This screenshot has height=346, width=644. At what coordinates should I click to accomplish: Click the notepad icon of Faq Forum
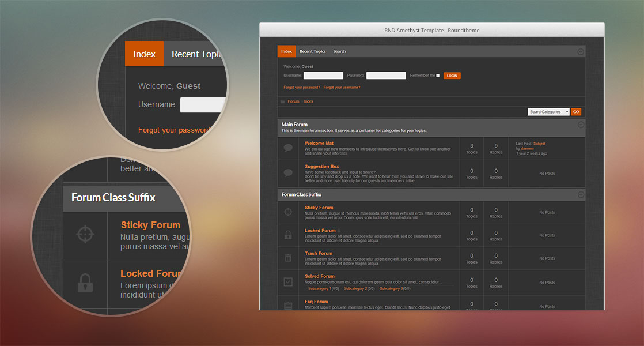coord(288,305)
